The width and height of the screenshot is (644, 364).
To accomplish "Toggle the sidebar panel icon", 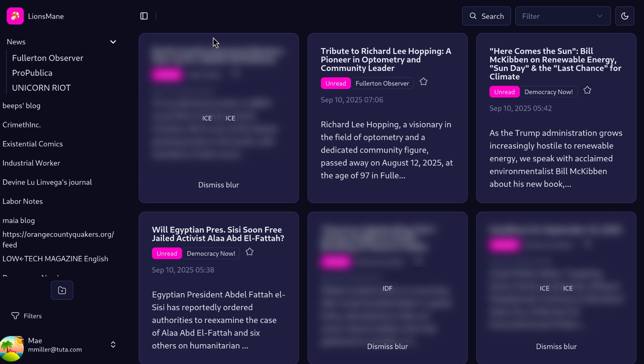I will [x=144, y=16].
